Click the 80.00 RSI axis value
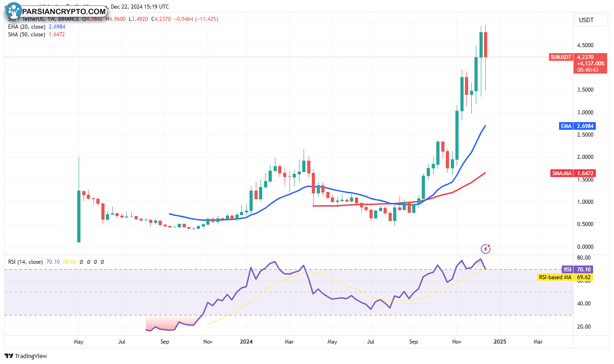 [x=584, y=258]
